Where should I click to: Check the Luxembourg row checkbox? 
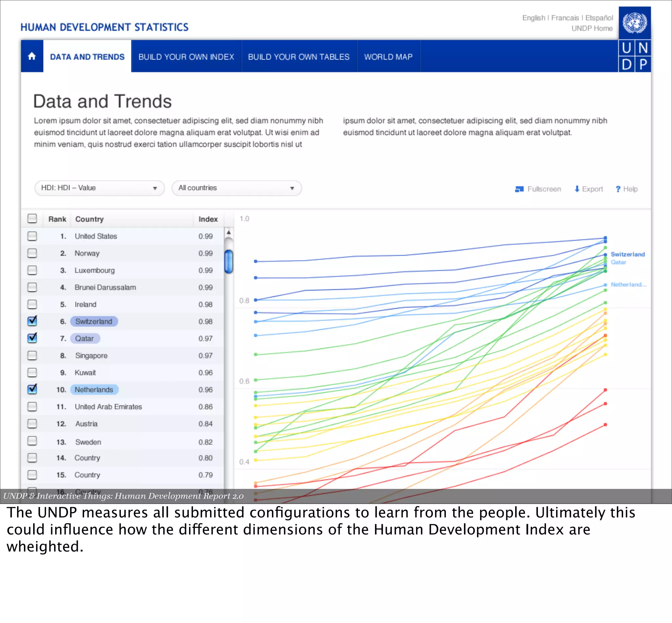(32, 270)
